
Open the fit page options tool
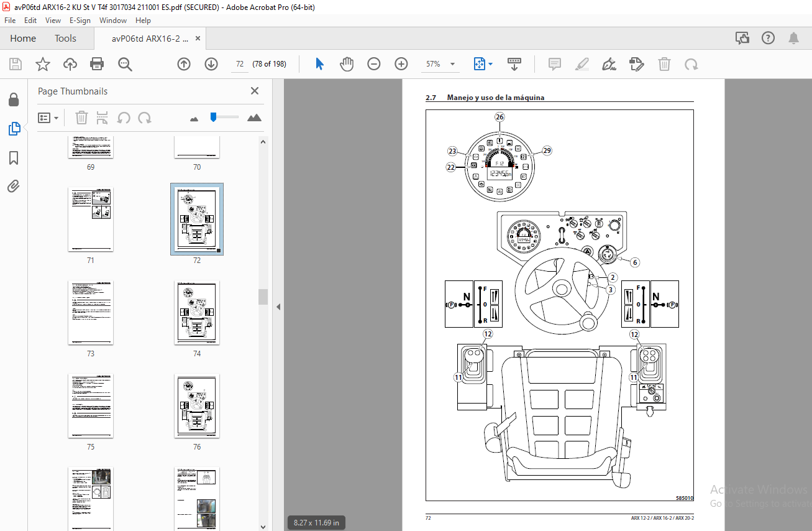pyautogui.click(x=483, y=64)
